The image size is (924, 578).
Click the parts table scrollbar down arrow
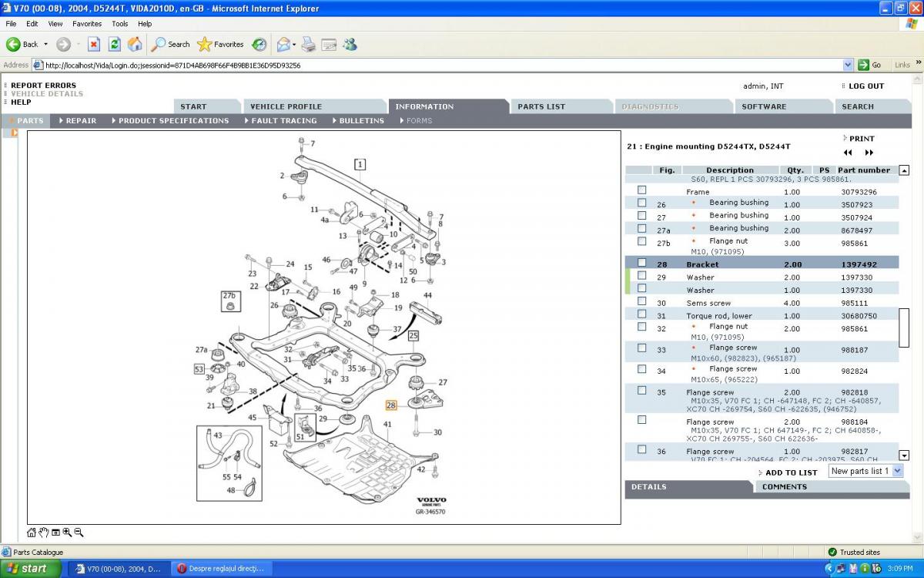tap(904, 455)
